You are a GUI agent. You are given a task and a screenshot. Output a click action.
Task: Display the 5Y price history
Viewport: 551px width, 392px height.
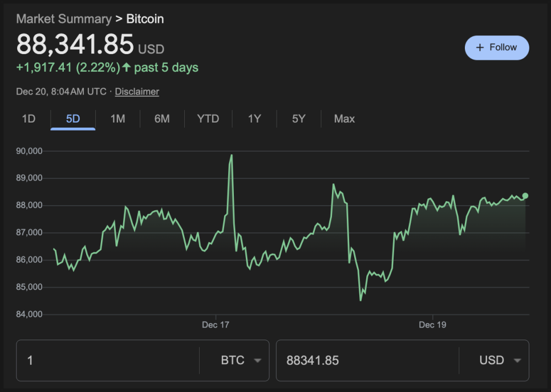pyautogui.click(x=299, y=119)
